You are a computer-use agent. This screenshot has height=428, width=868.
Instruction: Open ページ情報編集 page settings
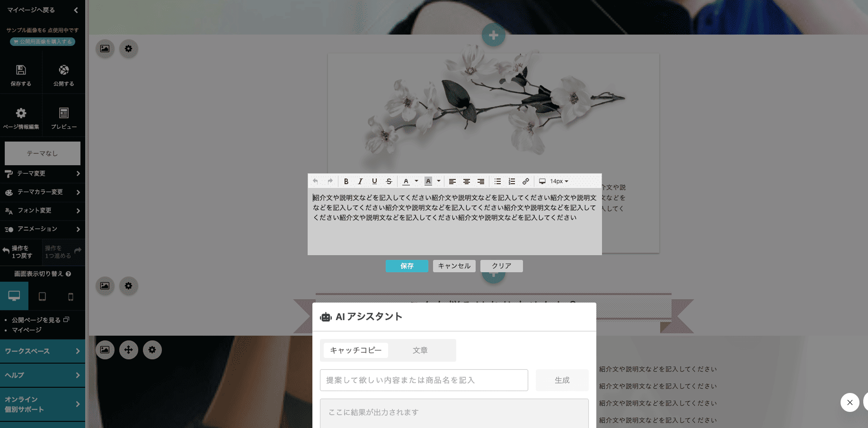21,118
